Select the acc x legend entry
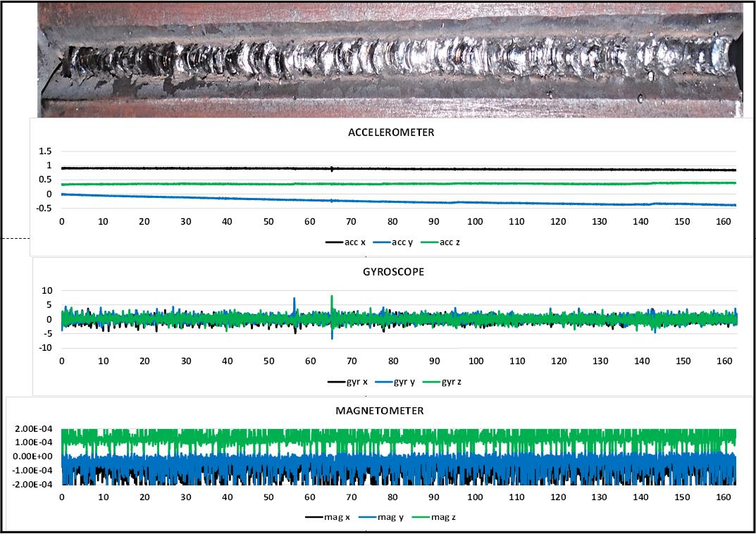This screenshot has width=756, height=534. pyautogui.click(x=345, y=242)
